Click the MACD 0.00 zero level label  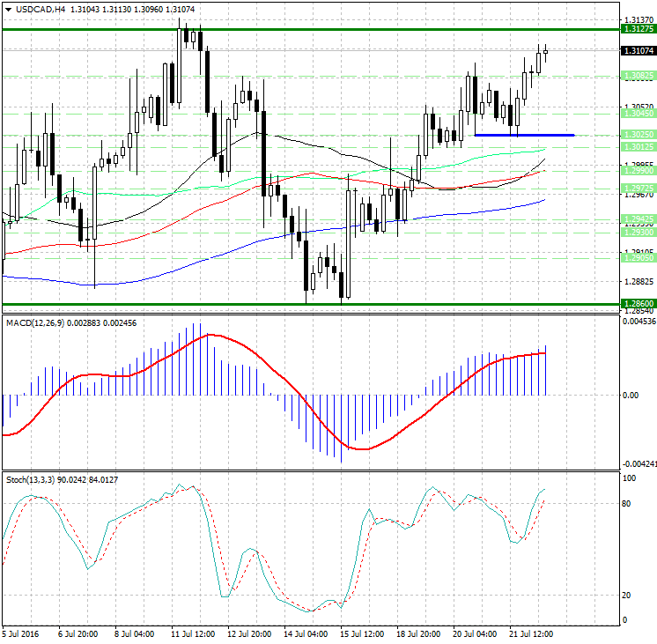(631, 395)
